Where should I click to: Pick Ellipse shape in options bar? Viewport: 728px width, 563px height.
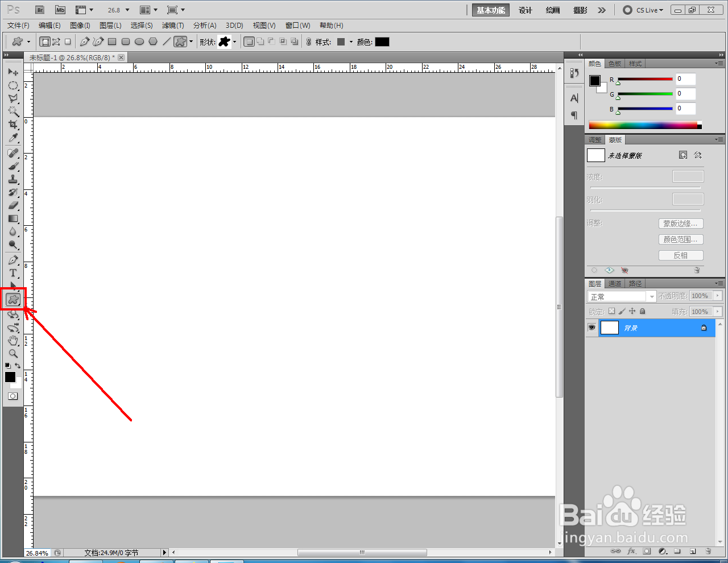(x=139, y=42)
